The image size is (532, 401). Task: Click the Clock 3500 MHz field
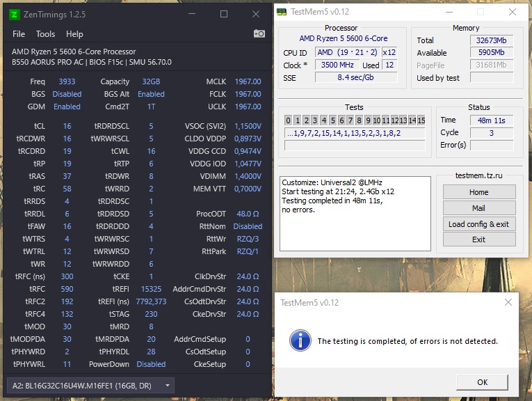click(337, 65)
